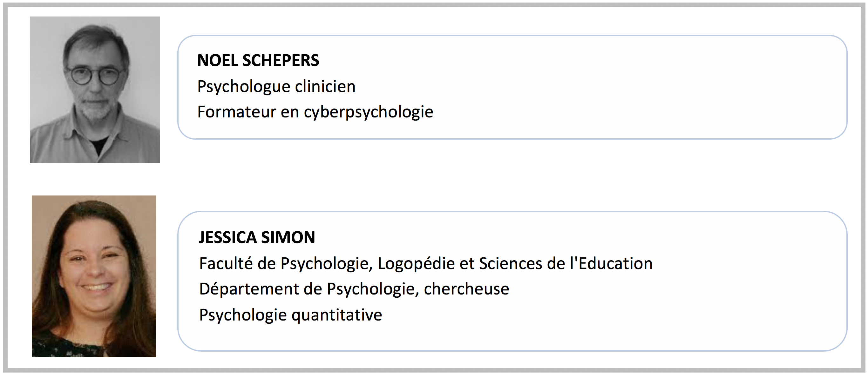Click the first name "JESSICA"

click(227, 238)
